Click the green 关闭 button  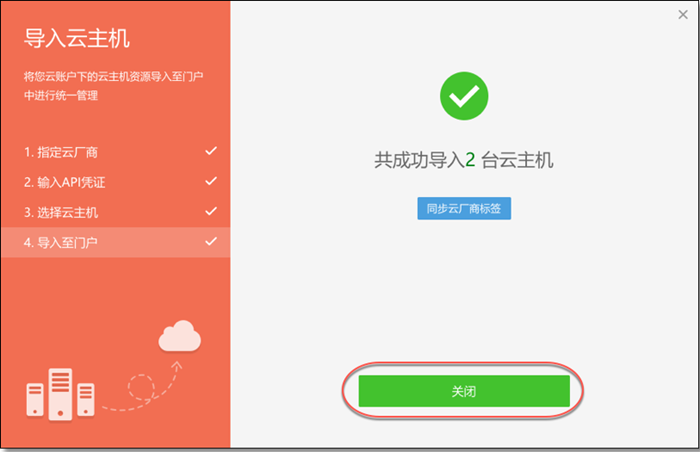point(464,391)
